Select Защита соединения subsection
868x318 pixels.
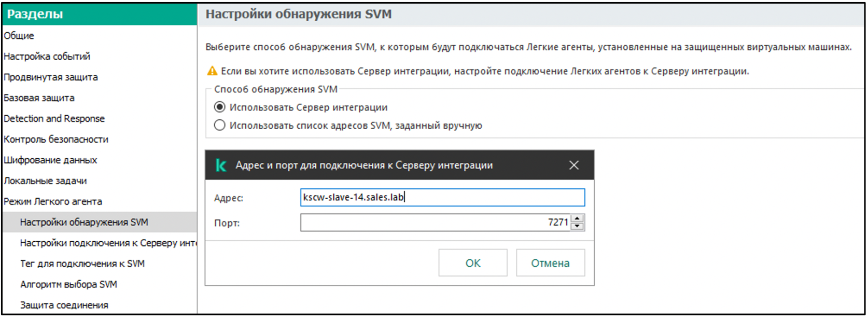pyautogui.click(x=64, y=305)
